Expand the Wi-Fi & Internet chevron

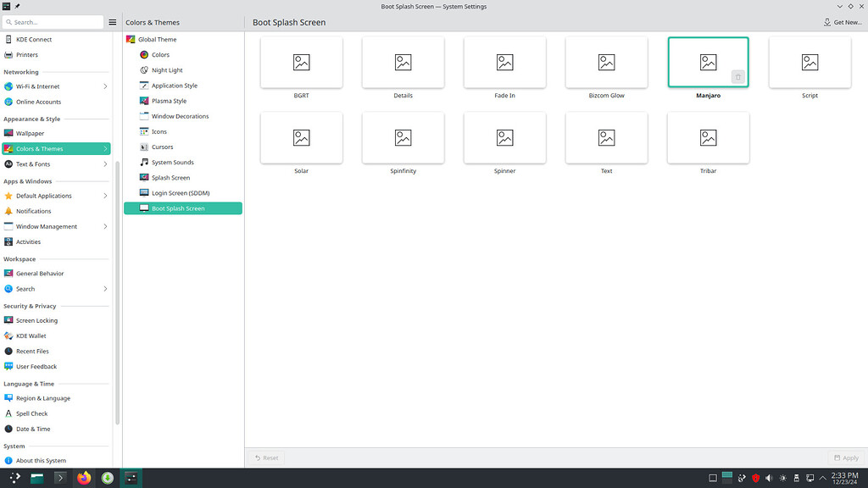(105, 86)
